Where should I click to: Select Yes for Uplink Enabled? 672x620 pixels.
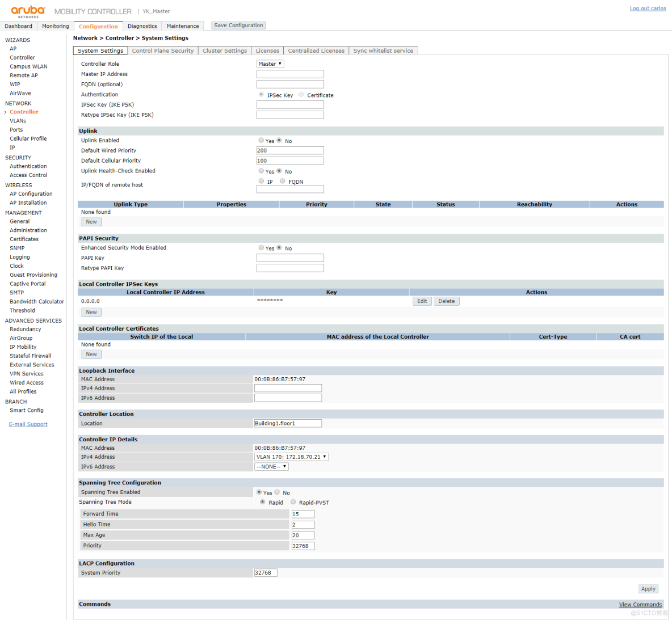click(261, 140)
